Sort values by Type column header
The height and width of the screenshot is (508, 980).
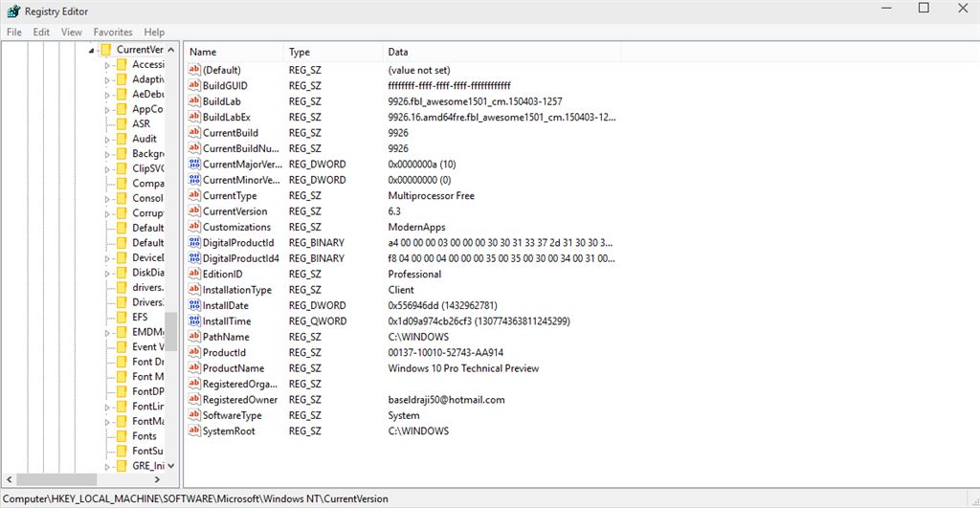tap(333, 52)
